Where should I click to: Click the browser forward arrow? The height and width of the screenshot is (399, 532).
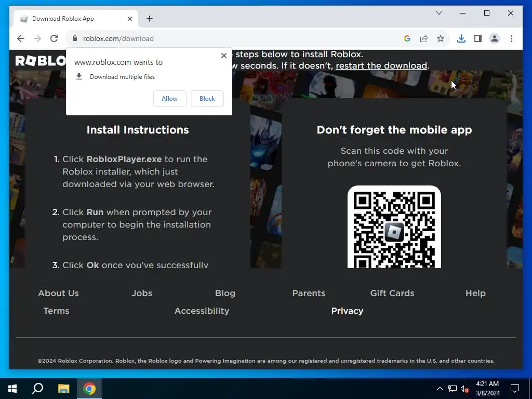pyautogui.click(x=37, y=38)
